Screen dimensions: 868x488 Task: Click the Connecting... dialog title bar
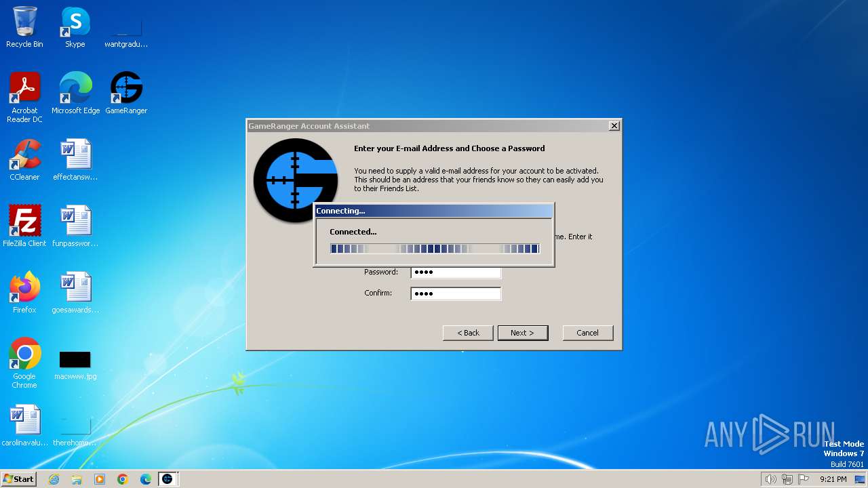433,211
